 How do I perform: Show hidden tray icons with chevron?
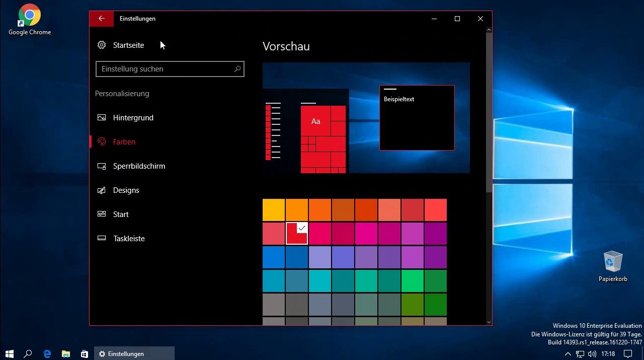568,354
